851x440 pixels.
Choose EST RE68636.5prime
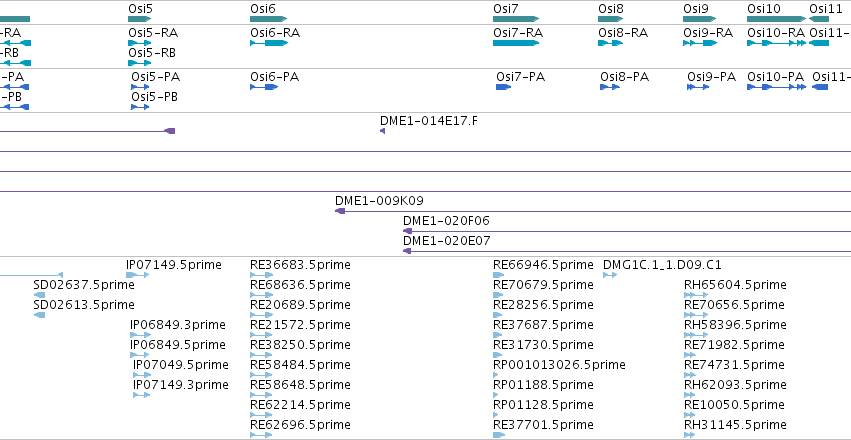point(261,295)
